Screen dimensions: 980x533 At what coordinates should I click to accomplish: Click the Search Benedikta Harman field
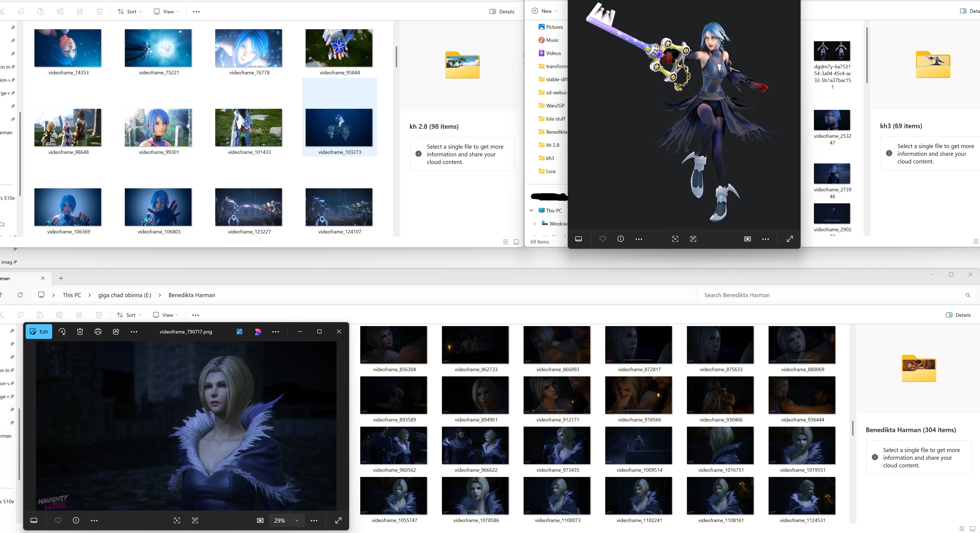point(837,295)
